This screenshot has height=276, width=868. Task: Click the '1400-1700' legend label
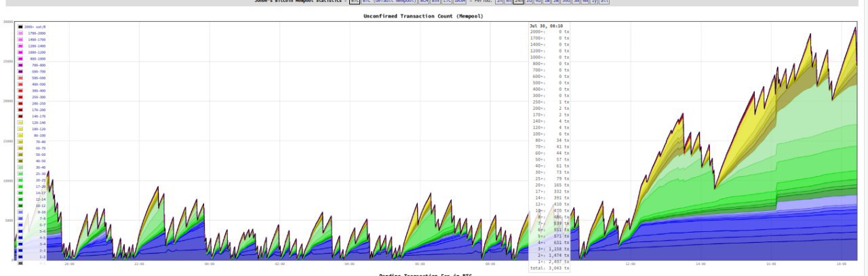[37, 39]
